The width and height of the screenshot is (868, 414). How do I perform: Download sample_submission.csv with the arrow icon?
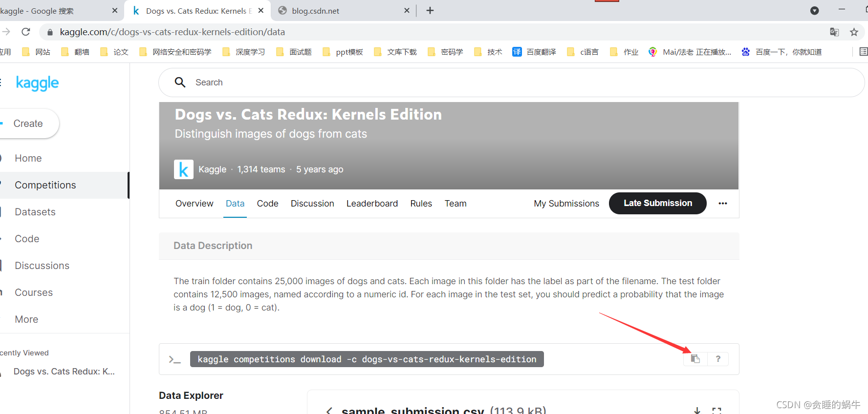(x=697, y=411)
